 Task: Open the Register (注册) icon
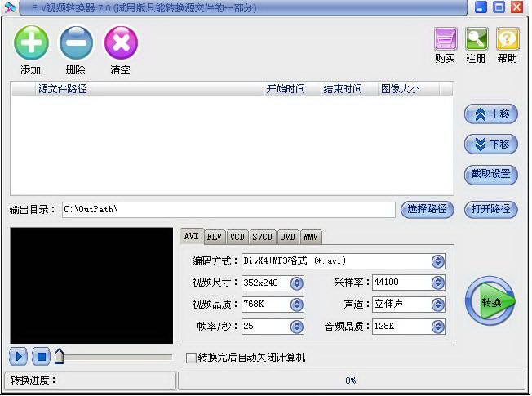(x=477, y=39)
